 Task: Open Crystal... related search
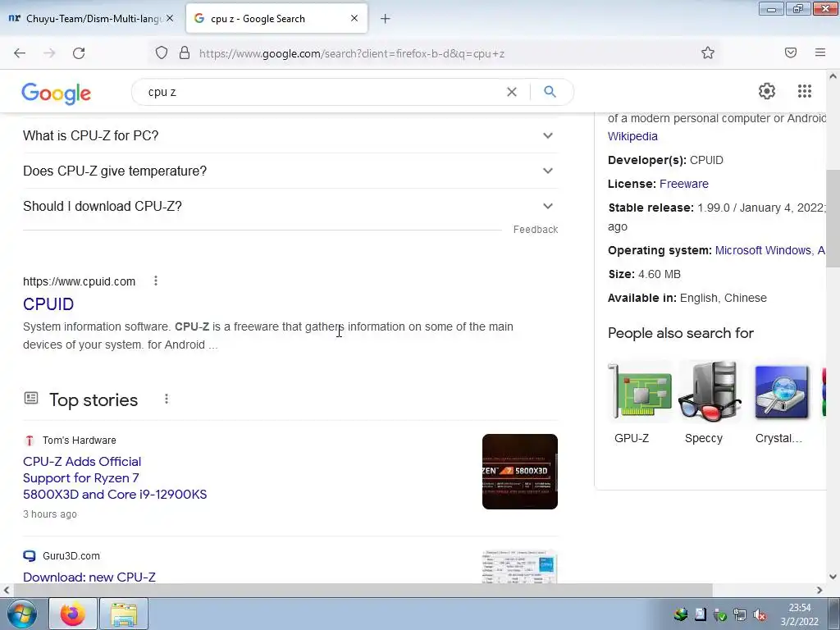781,402
